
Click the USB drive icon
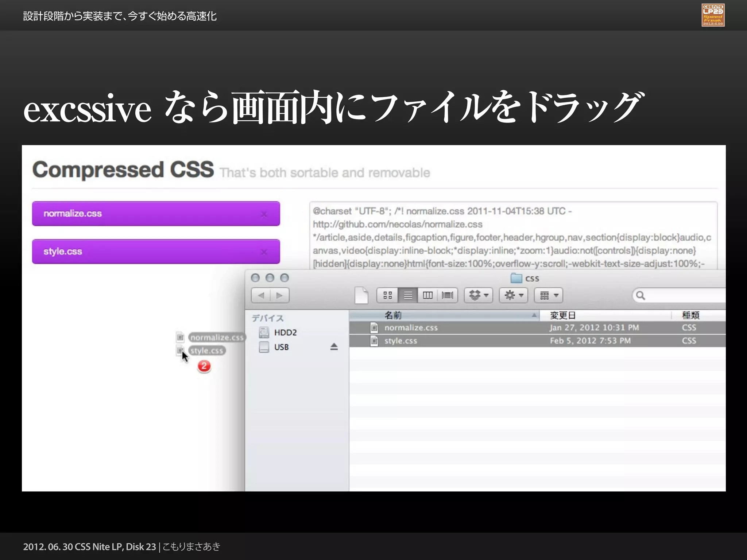click(x=264, y=347)
